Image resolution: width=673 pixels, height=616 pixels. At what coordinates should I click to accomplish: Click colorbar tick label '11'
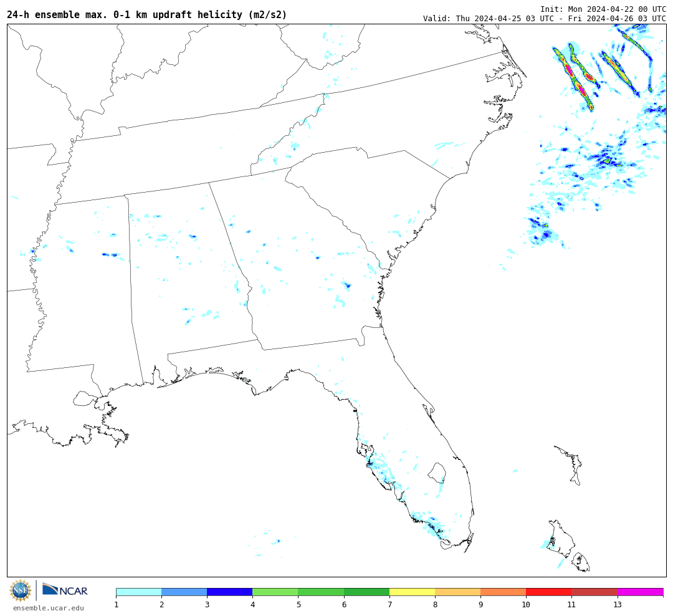point(571,605)
